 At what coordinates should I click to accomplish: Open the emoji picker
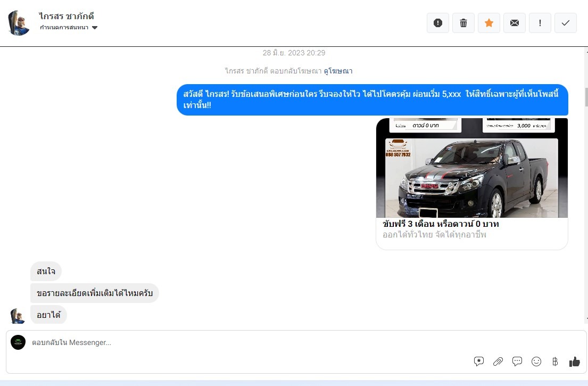[536, 362]
